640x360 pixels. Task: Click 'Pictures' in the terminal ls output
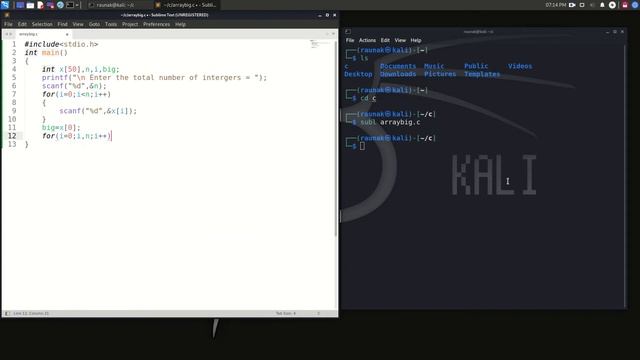(440, 74)
